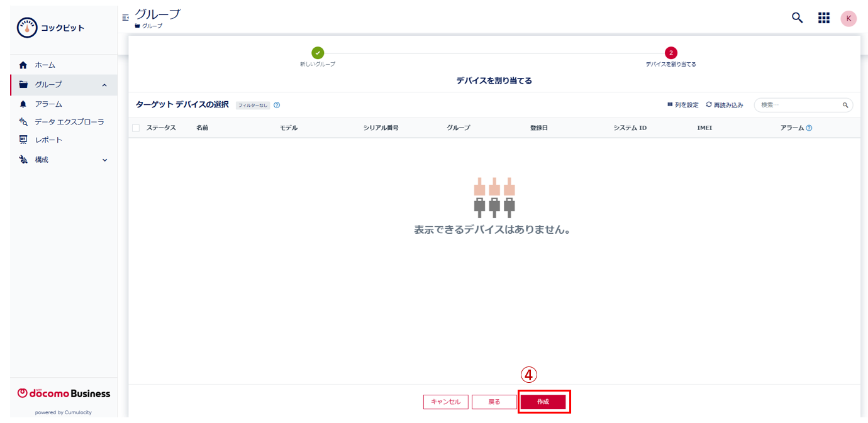This screenshot has width=868, height=423.
Task: Click the コックピット gauge logo
Action: (x=28, y=27)
